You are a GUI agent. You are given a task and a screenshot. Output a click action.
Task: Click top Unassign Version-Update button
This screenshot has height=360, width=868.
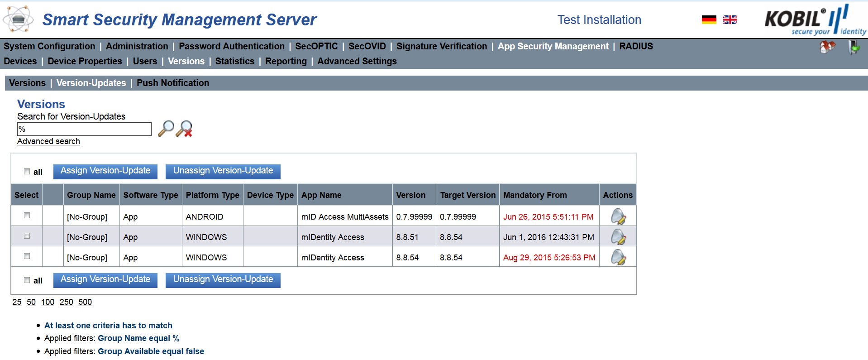click(x=223, y=171)
